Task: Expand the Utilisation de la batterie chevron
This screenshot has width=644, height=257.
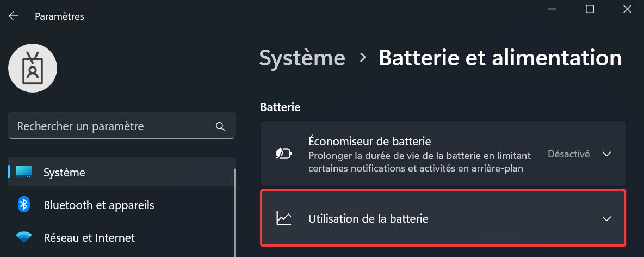Action: [x=606, y=219]
